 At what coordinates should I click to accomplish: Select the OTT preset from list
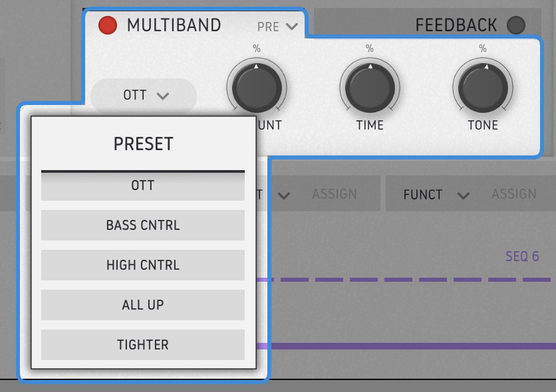point(143,185)
